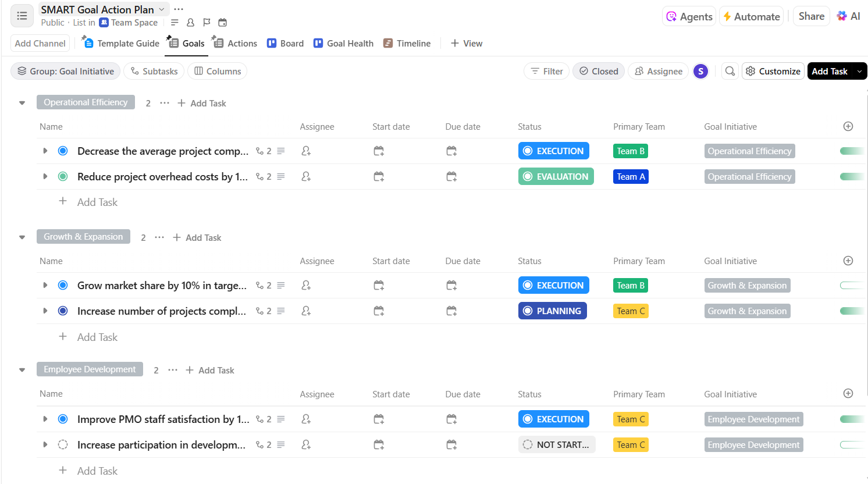Set start date for Grow market share task
Image resolution: width=868 pixels, height=484 pixels.
(379, 286)
